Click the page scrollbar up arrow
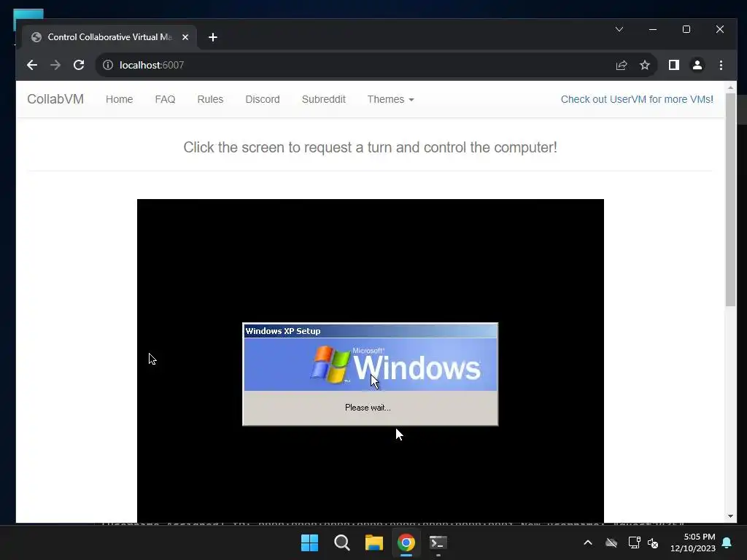The image size is (747, 560). [730, 87]
